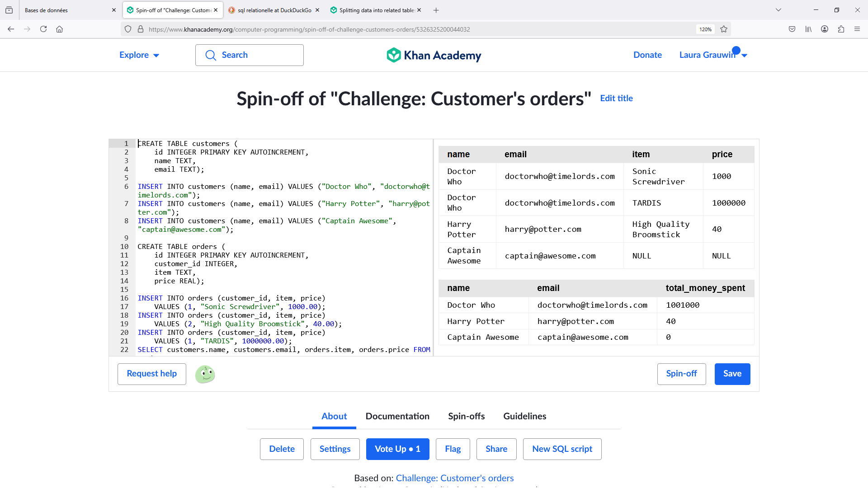This screenshot has width=868, height=488.
Task: Switch to the Spin-offs tab
Action: click(x=466, y=416)
